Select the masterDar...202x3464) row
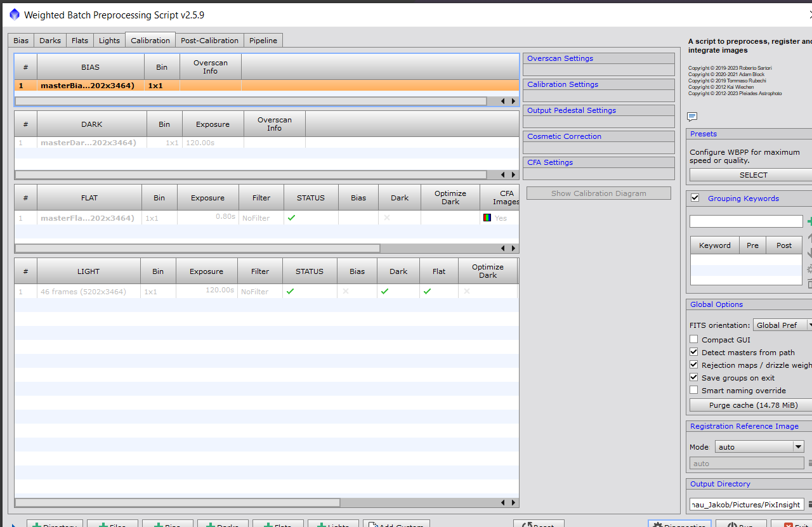812x527 pixels. [266, 143]
